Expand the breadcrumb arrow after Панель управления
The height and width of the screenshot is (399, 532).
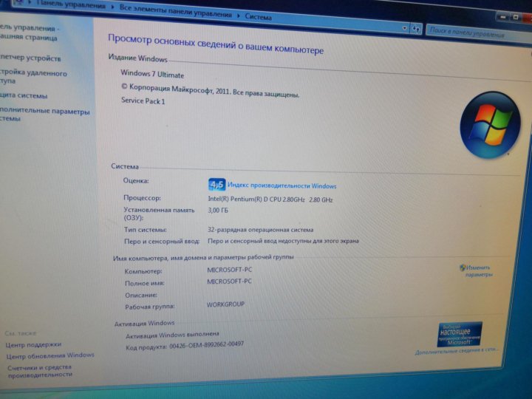(112, 7)
